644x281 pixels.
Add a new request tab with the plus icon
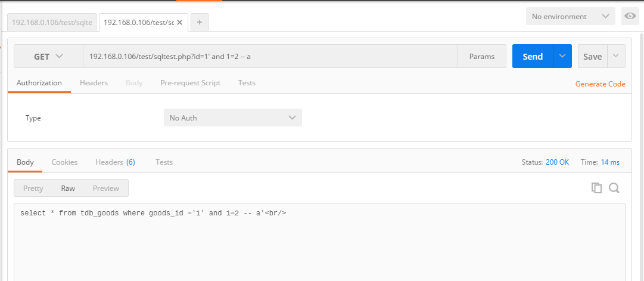tap(199, 22)
